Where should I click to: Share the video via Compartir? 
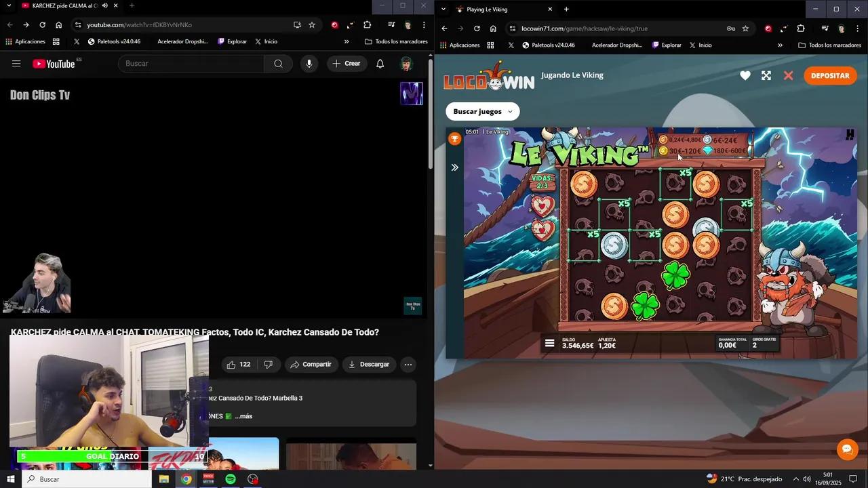tap(311, 365)
